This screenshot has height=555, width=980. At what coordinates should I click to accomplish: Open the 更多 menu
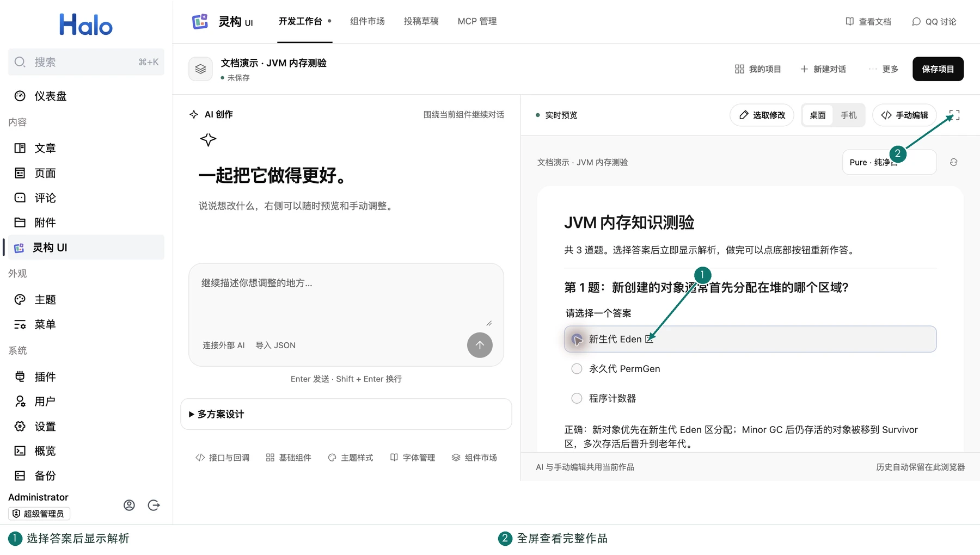coord(884,69)
